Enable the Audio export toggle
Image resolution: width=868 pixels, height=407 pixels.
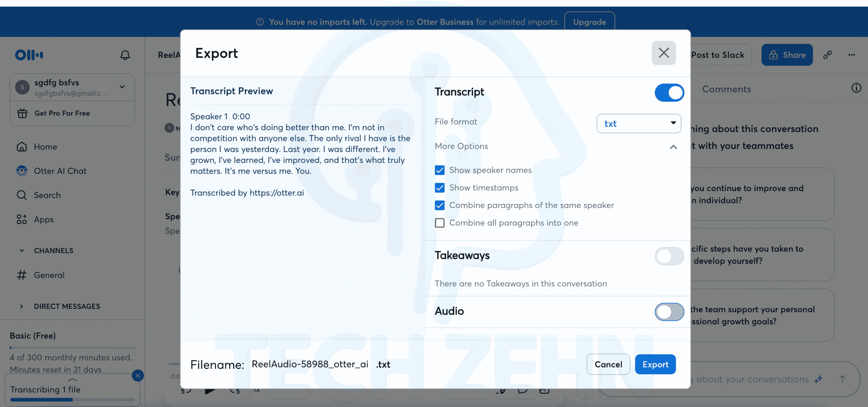tap(669, 312)
